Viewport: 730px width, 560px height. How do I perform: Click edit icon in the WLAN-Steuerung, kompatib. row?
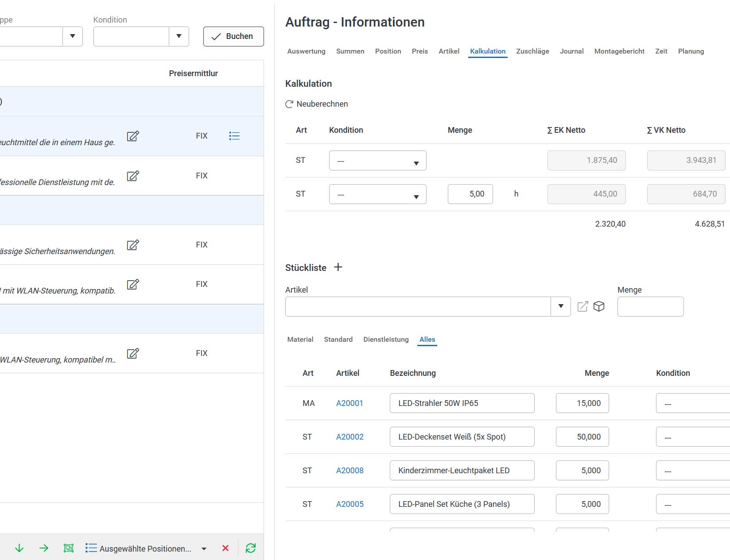pos(133,284)
